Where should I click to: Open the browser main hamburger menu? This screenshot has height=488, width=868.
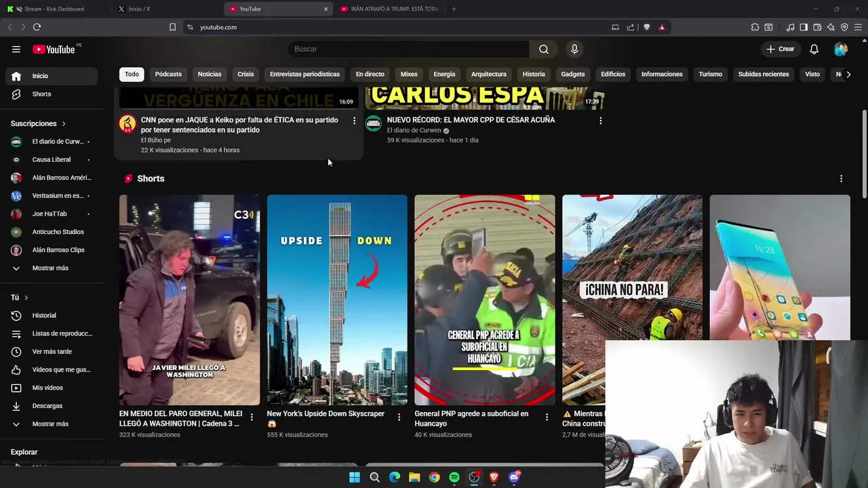coord(859,27)
